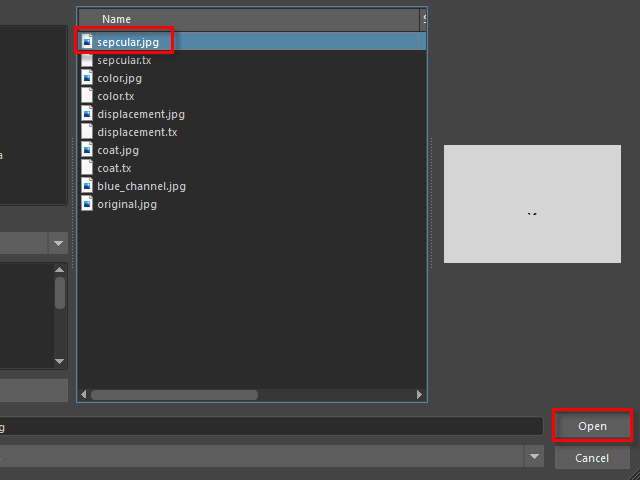Click the blue_channel.jpg file icon
Screen dimensions: 640x480
(87, 186)
